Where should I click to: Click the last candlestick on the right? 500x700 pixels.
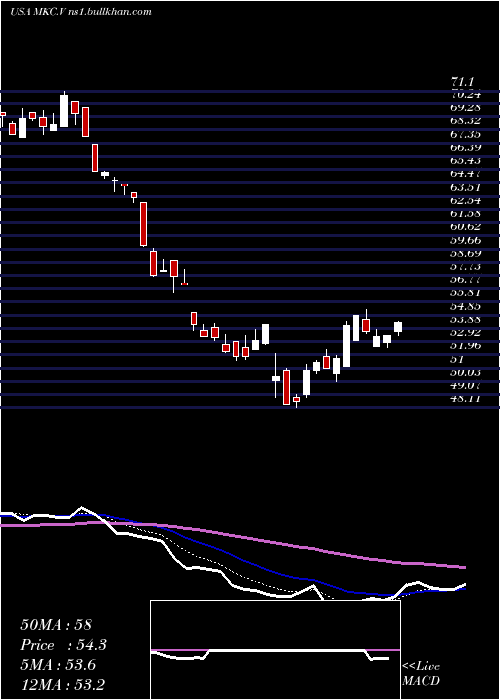pyautogui.click(x=398, y=327)
